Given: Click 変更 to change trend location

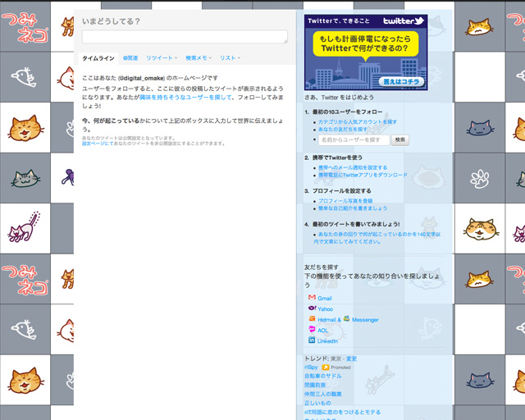Looking at the screenshot, I should click(351, 358).
